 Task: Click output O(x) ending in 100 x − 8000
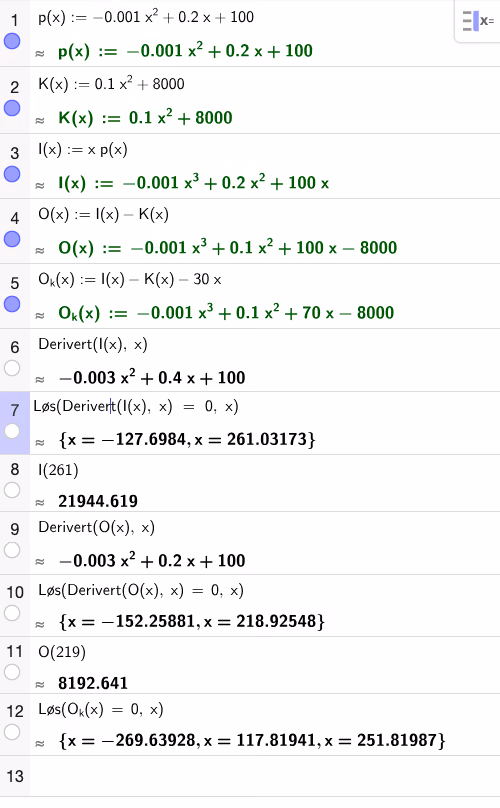pos(227,248)
